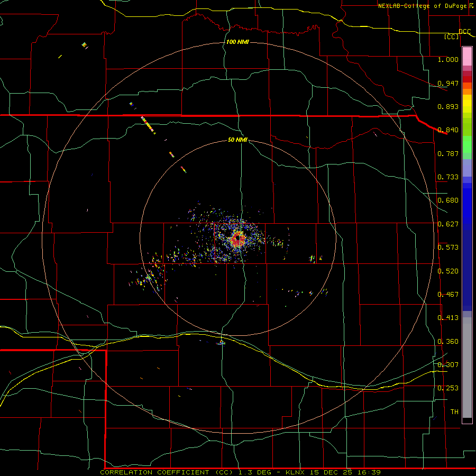Click the 0.893 scale value

(448, 106)
